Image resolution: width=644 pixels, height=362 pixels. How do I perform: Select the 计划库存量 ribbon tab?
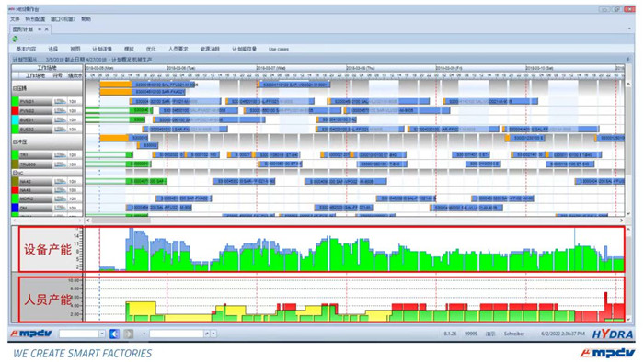point(244,49)
